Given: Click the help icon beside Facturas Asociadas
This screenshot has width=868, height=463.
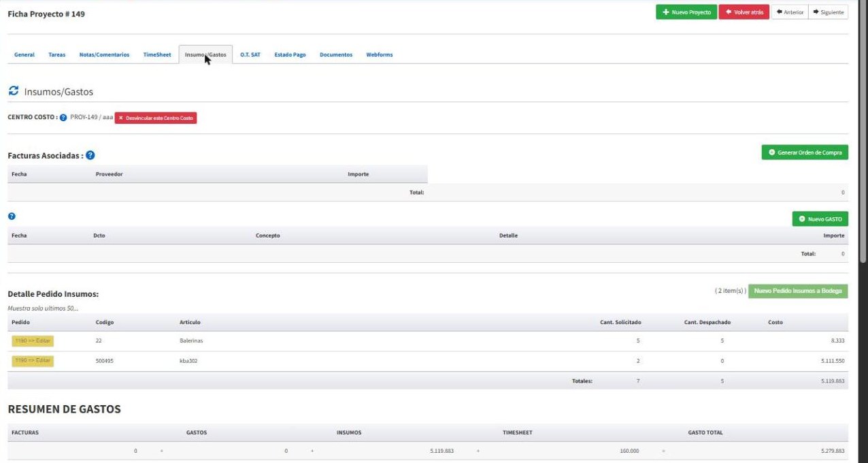Looking at the screenshot, I should tap(90, 155).
